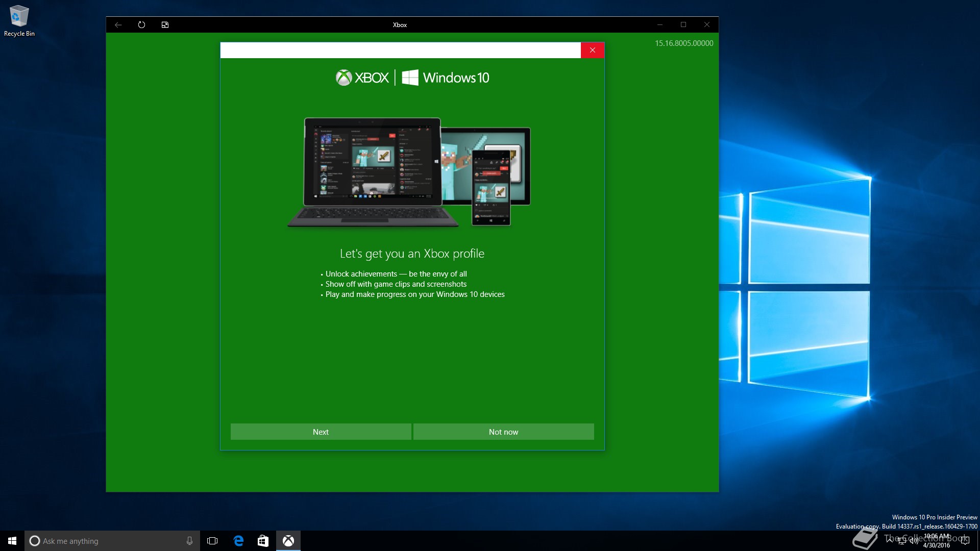Image resolution: width=980 pixels, height=551 pixels.
Task: Launch Microsoft Edge from the taskbar
Action: point(238,541)
